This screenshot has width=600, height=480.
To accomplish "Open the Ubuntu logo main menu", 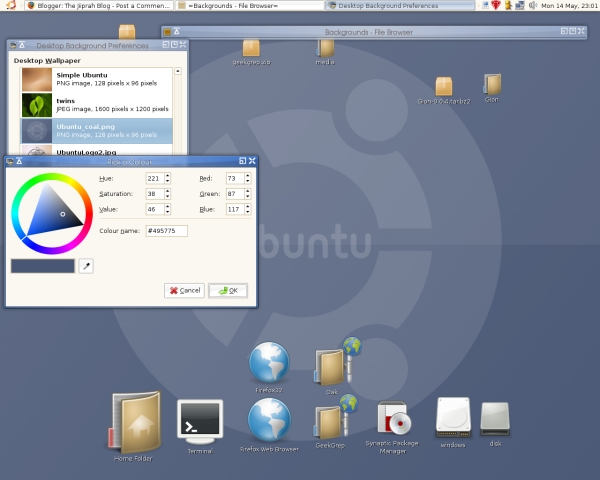I will pyautogui.click(x=11, y=5).
